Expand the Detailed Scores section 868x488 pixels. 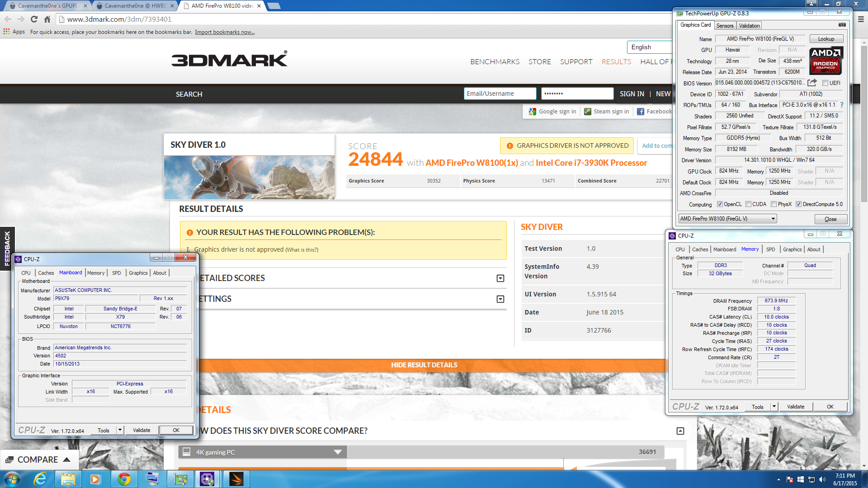(x=500, y=278)
